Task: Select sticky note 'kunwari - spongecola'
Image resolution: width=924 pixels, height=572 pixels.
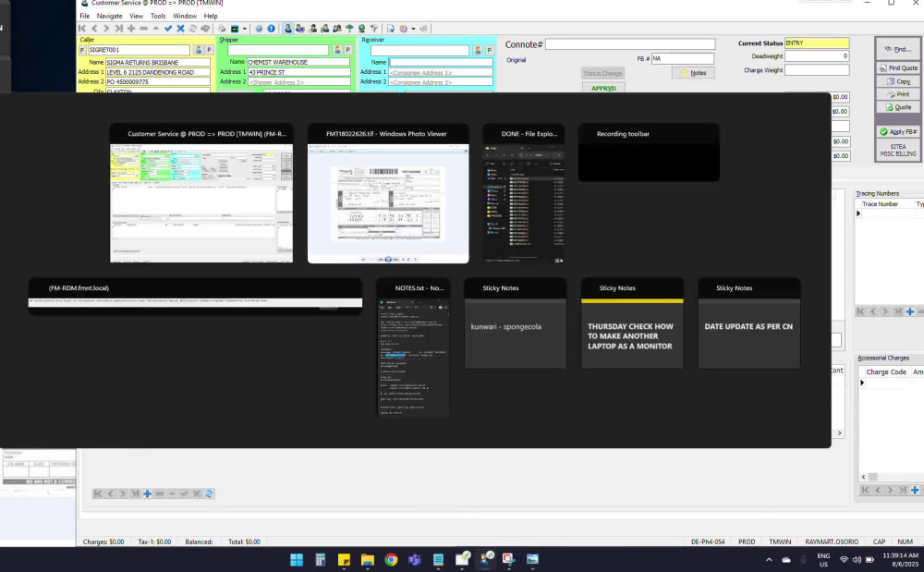Action: pyautogui.click(x=516, y=323)
